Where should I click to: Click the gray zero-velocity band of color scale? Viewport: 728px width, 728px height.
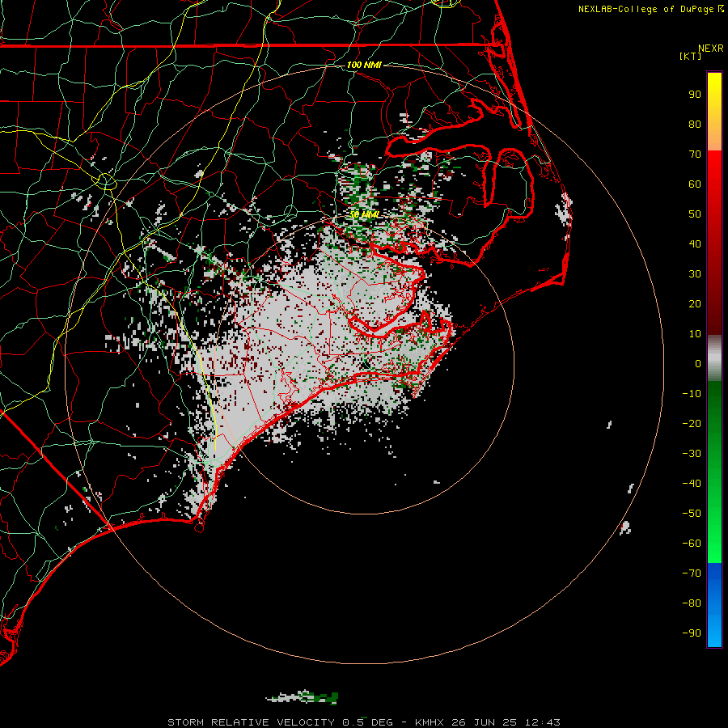714,358
